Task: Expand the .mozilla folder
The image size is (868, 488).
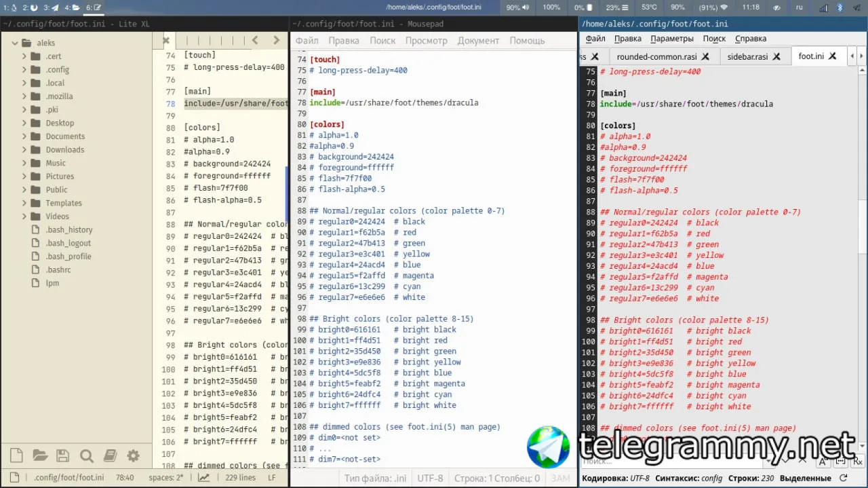Action: 24,96
